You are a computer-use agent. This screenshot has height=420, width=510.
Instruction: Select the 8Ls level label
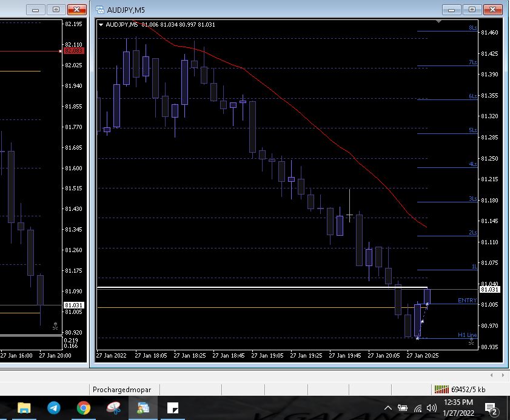tap(473, 28)
